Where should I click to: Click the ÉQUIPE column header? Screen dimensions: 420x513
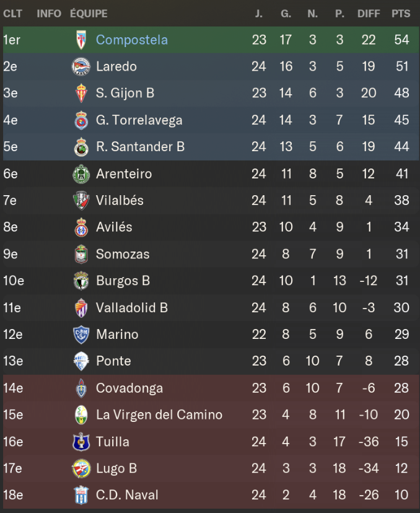(89, 14)
